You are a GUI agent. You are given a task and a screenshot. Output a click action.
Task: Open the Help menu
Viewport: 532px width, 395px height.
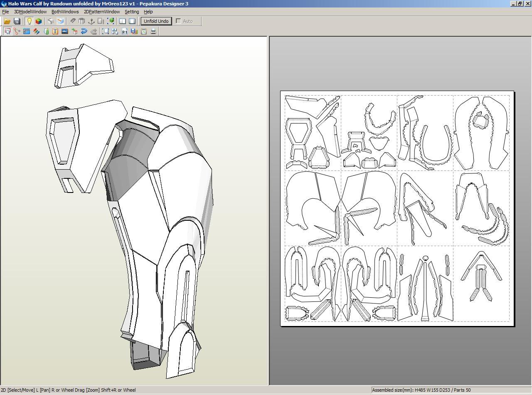148,12
